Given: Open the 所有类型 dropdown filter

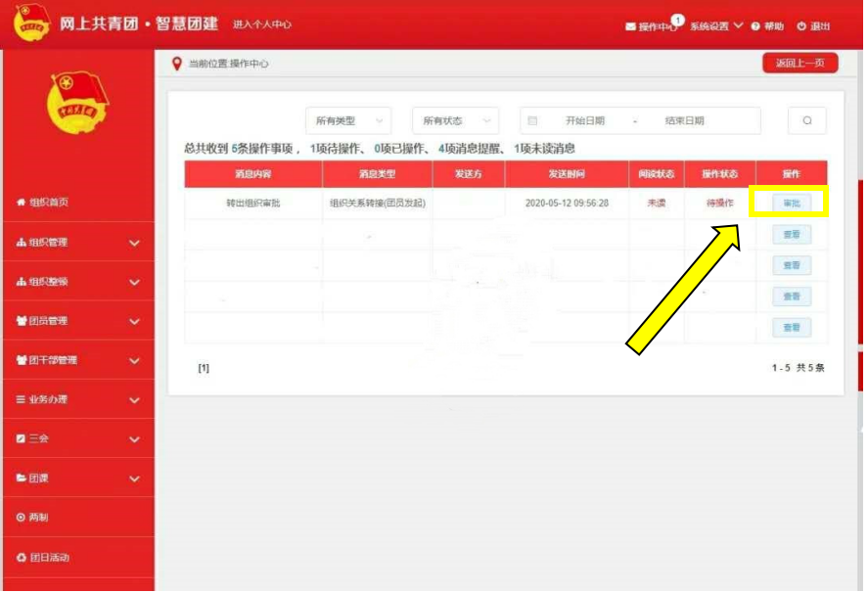Looking at the screenshot, I should coord(347,121).
